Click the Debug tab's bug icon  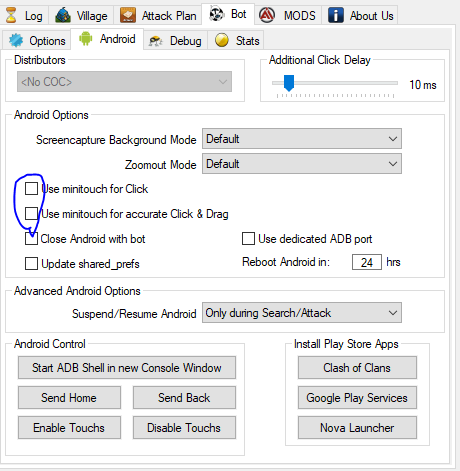pos(155,41)
